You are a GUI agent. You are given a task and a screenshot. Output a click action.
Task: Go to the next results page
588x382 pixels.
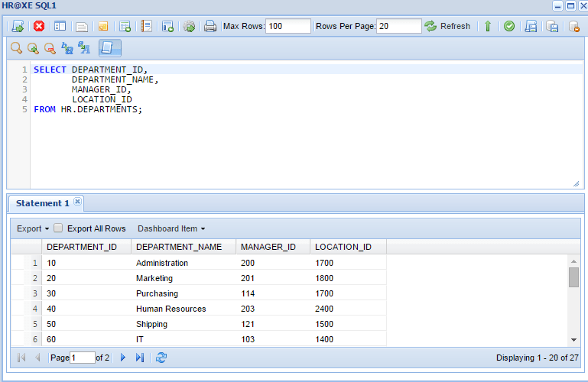[x=122, y=358]
